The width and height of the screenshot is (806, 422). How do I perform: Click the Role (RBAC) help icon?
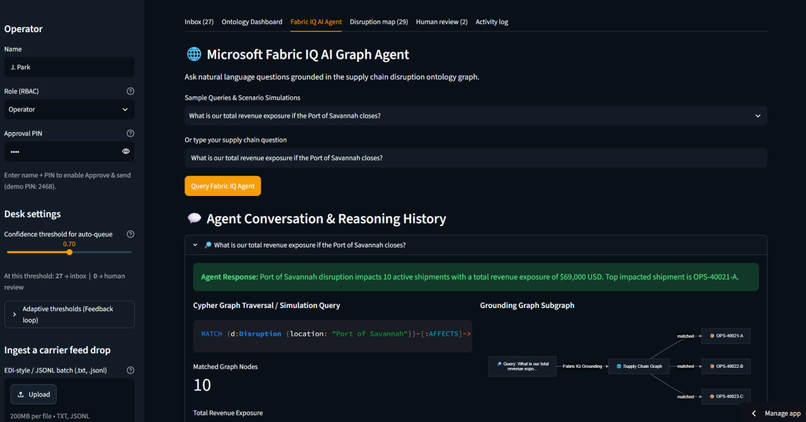131,91
